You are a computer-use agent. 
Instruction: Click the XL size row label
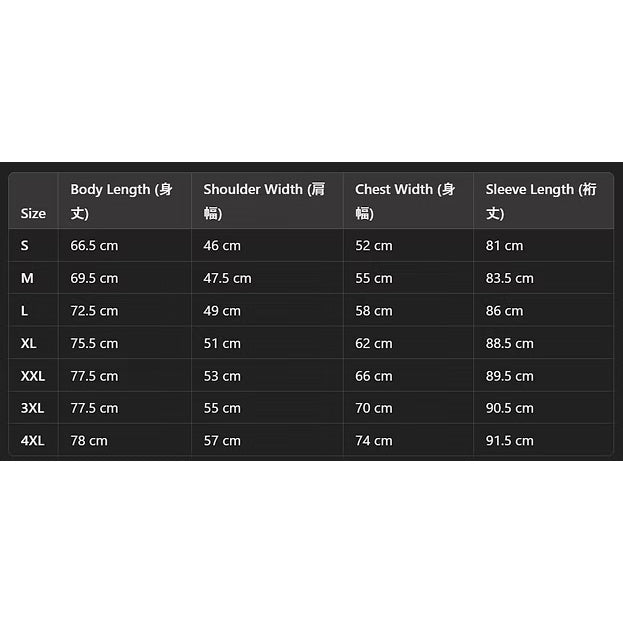click(x=29, y=343)
